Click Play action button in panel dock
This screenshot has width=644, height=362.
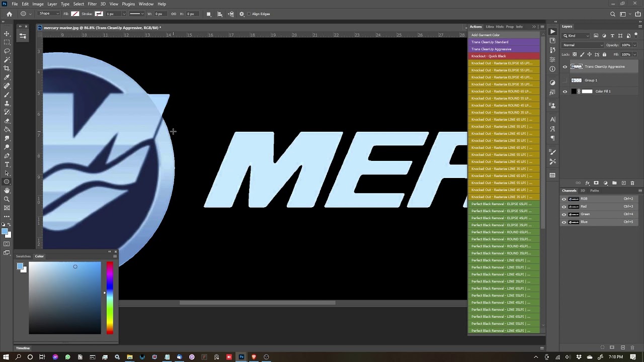552,32
